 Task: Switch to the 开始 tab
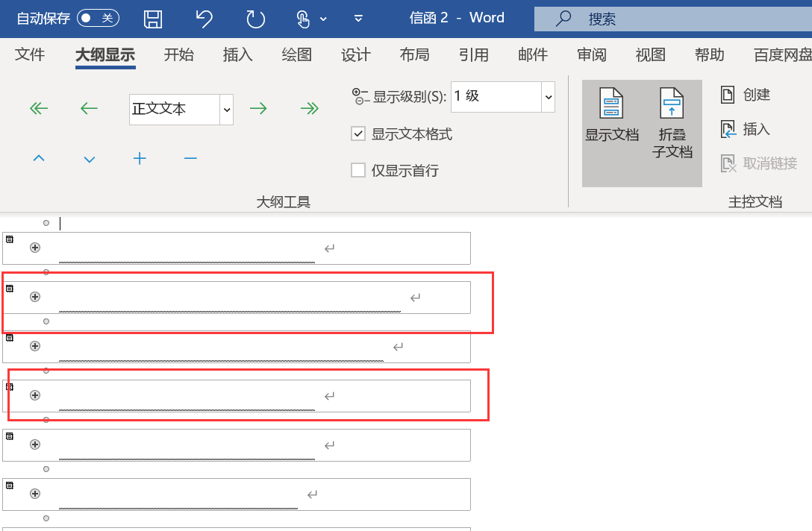178,54
